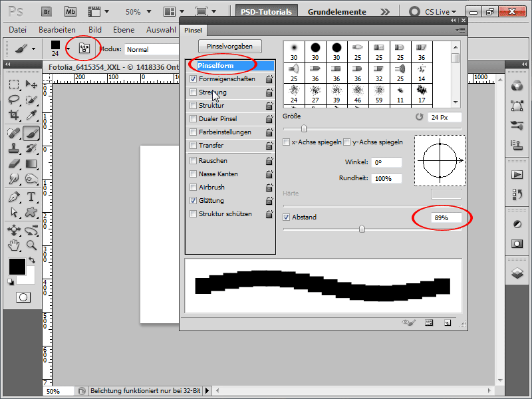Select the Move tool
This screenshot has width=532, height=399.
[31, 84]
